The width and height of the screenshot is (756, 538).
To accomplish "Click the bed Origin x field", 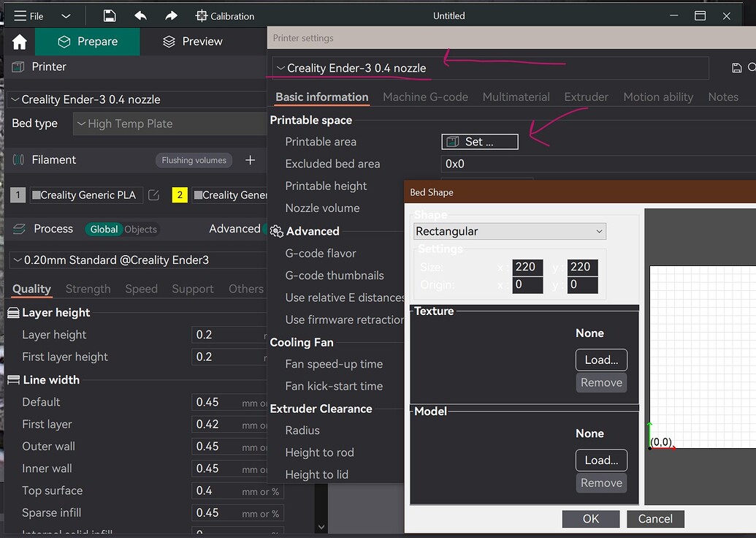I will [527, 284].
